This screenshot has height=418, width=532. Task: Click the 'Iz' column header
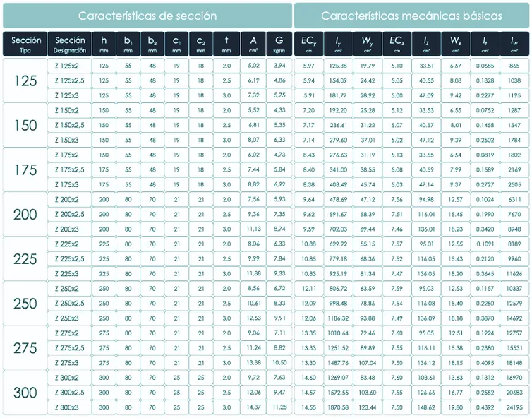click(x=426, y=44)
